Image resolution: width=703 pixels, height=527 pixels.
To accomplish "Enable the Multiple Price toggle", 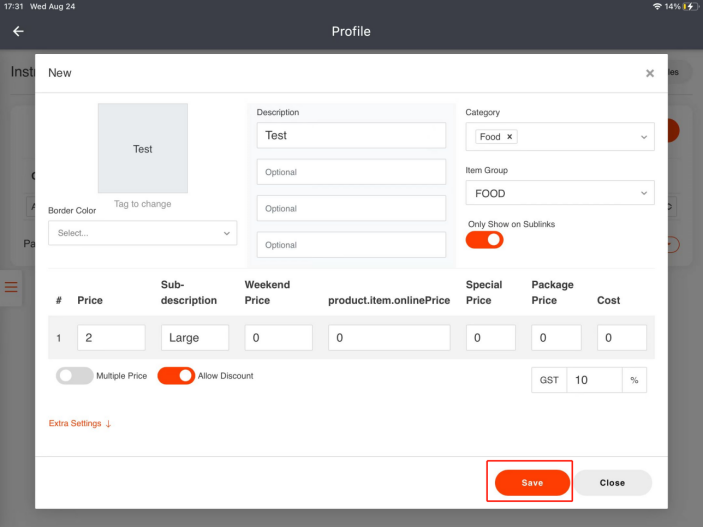I will [74, 376].
